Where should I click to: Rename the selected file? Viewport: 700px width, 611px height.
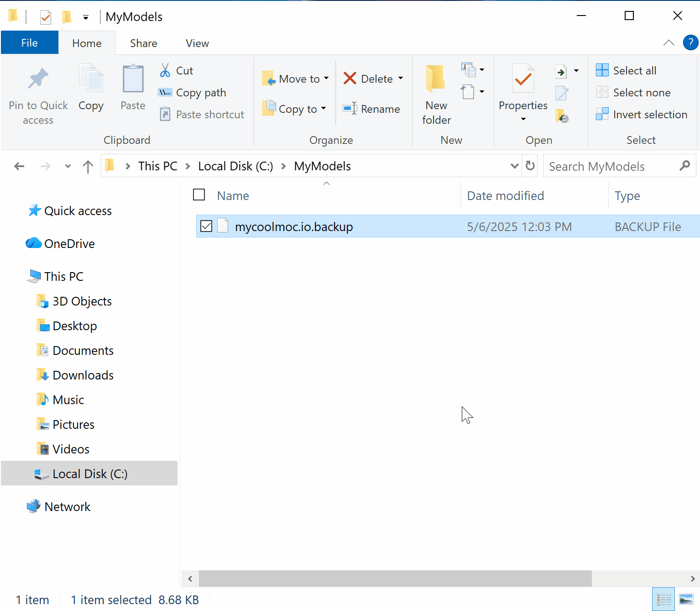(x=371, y=109)
